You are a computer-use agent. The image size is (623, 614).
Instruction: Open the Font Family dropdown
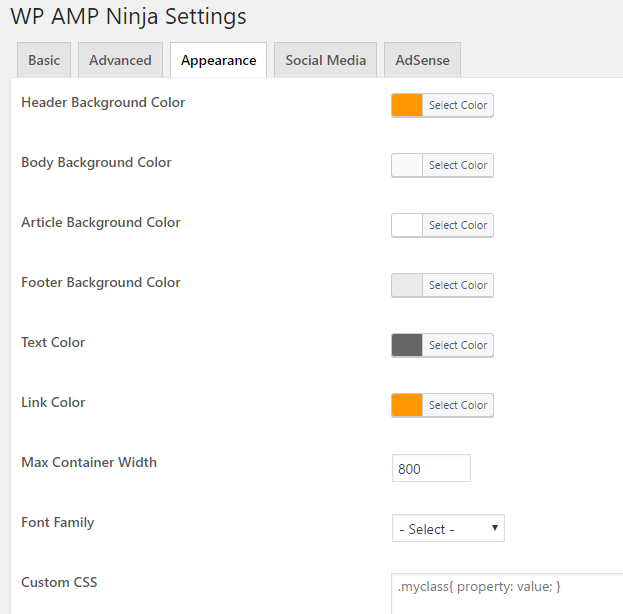coord(448,528)
